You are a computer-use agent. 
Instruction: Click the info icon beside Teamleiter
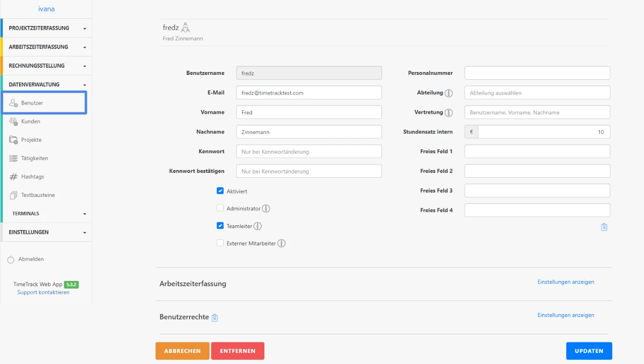pos(258,226)
